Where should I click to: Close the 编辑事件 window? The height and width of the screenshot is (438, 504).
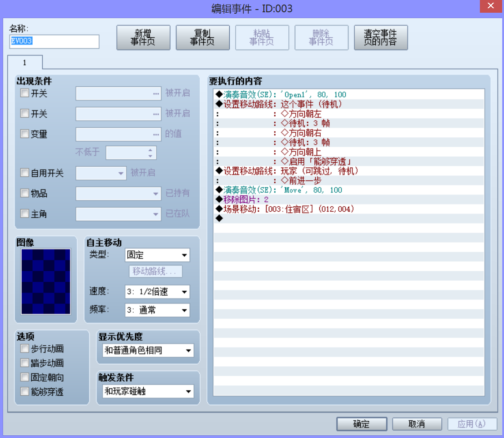(491, 6)
